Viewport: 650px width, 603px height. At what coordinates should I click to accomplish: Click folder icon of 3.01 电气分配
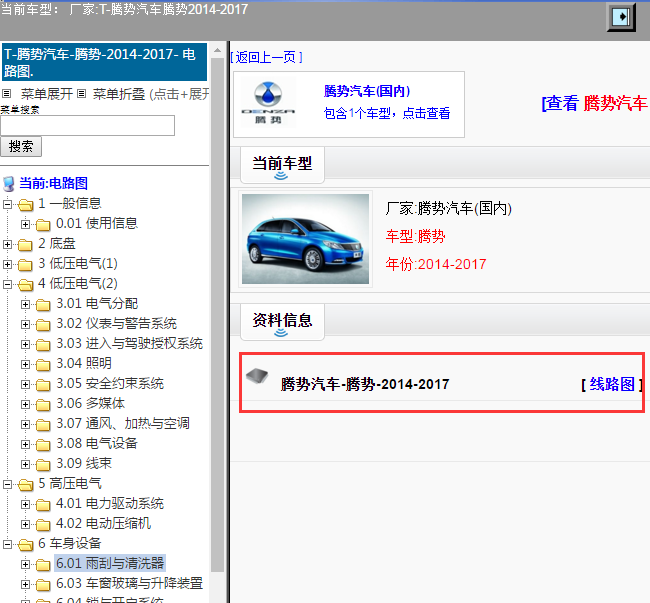pyautogui.click(x=43, y=305)
